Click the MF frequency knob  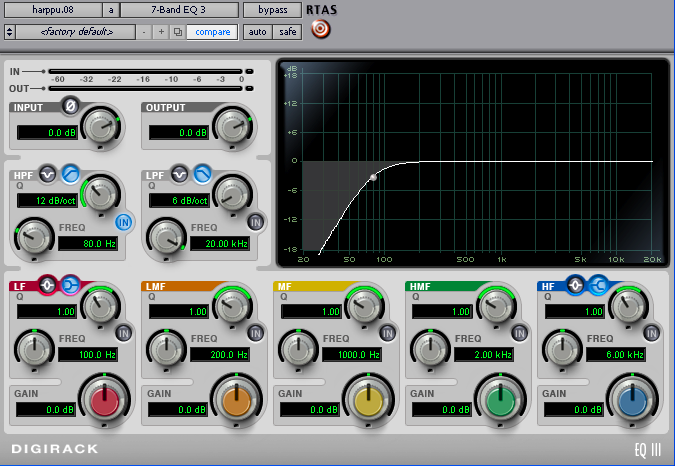coord(298,349)
